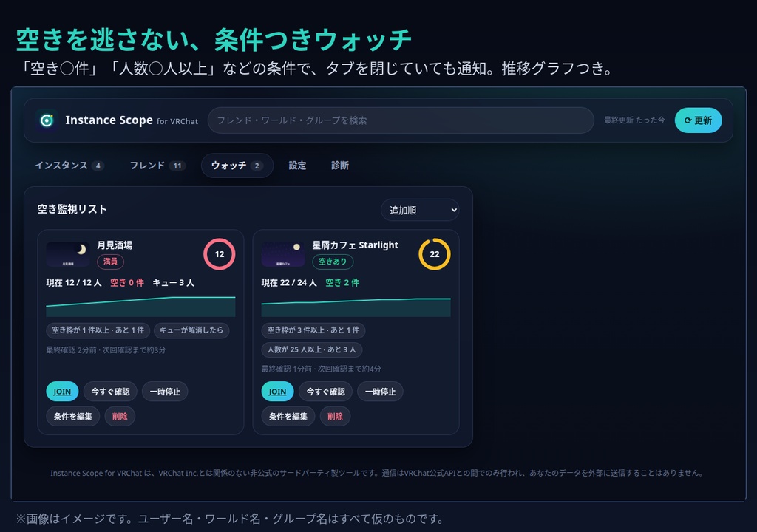Click the 現在 22 / 24 人 text
Image resolution: width=757 pixels, height=532 pixels.
[x=289, y=283]
